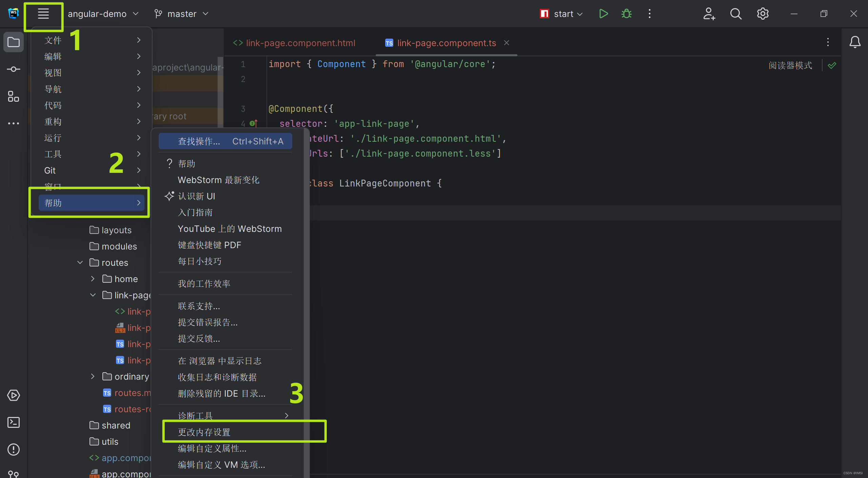Open Search Everywhere magnifier
The width and height of the screenshot is (868, 478).
click(736, 14)
